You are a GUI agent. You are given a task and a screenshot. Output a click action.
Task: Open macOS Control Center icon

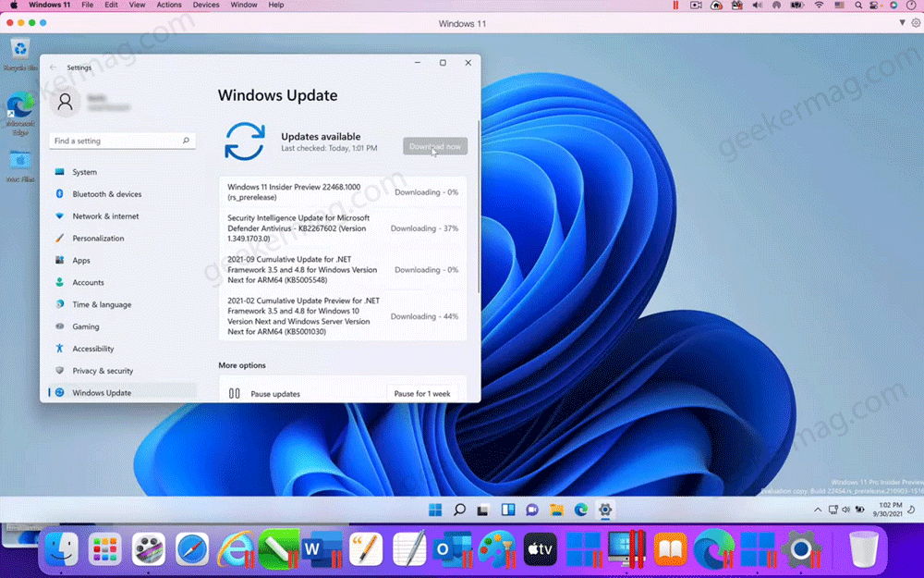[874, 6]
